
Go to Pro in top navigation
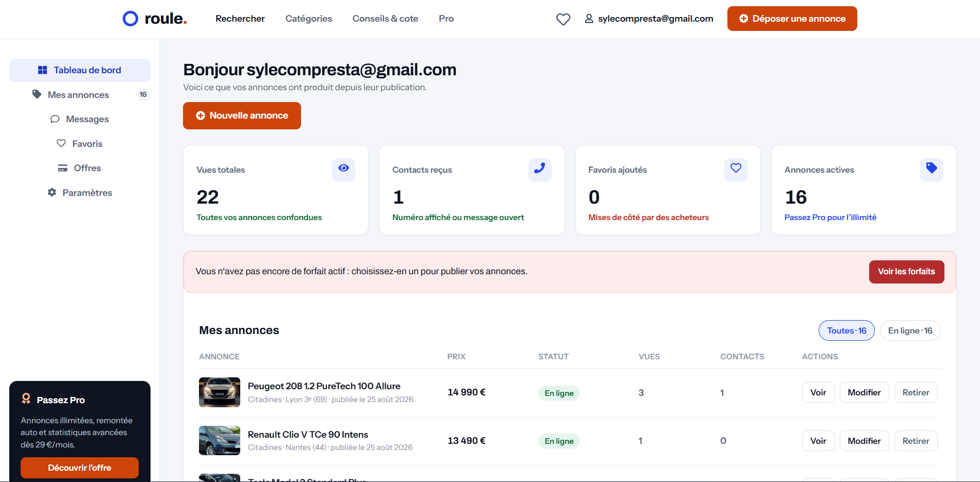pos(446,19)
